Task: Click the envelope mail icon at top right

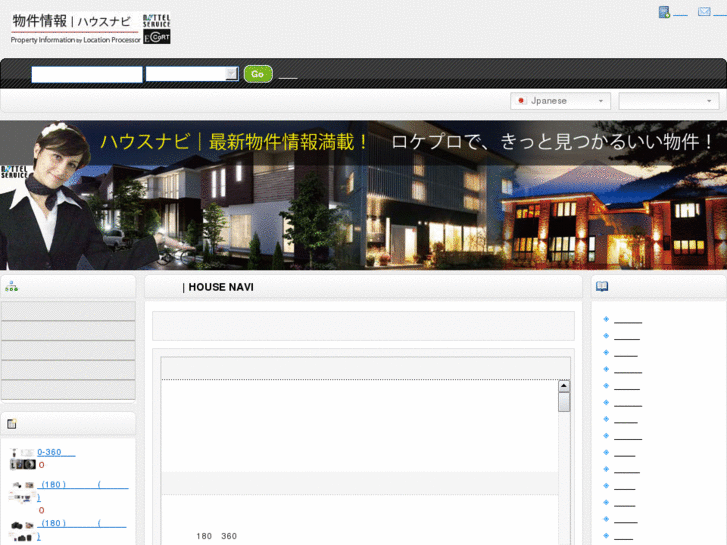Action: (x=704, y=12)
